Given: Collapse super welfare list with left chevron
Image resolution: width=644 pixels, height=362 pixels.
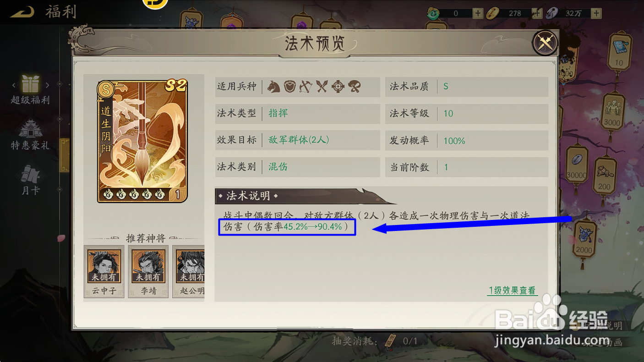Looking at the screenshot, I should coord(14,85).
